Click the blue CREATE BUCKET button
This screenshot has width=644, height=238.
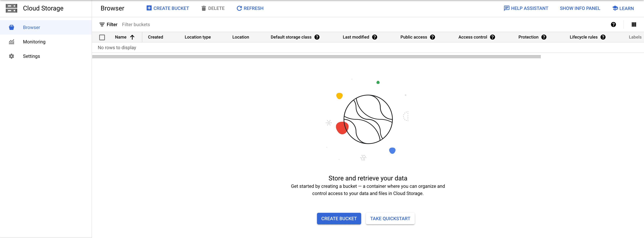339,218
